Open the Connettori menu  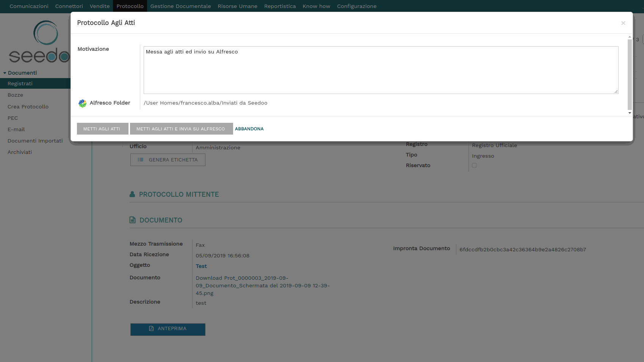pyautogui.click(x=69, y=6)
